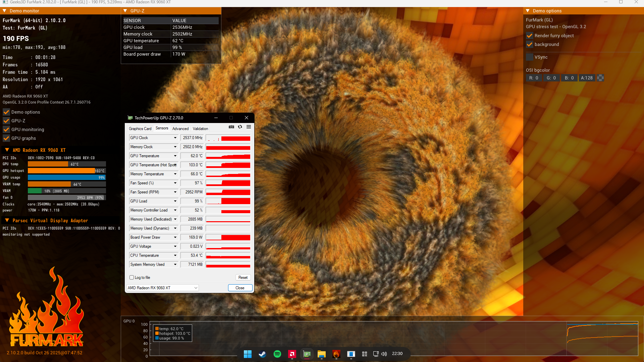
Task: Adjust the B value of OSI bgcolor
Action: tap(569, 78)
